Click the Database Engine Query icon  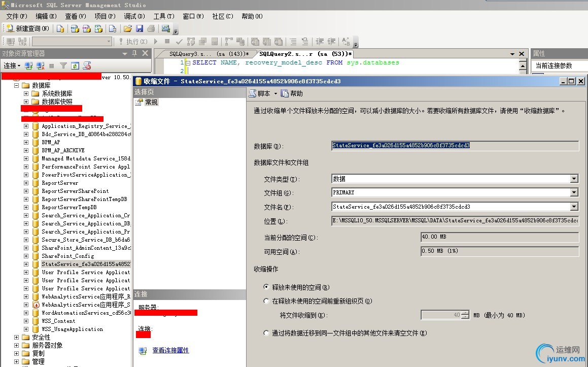coord(60,28)
